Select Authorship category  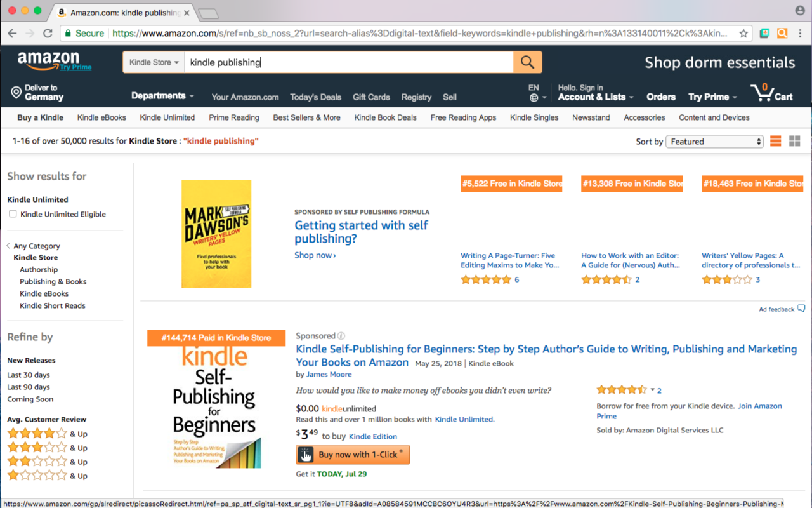pos(39,269)
